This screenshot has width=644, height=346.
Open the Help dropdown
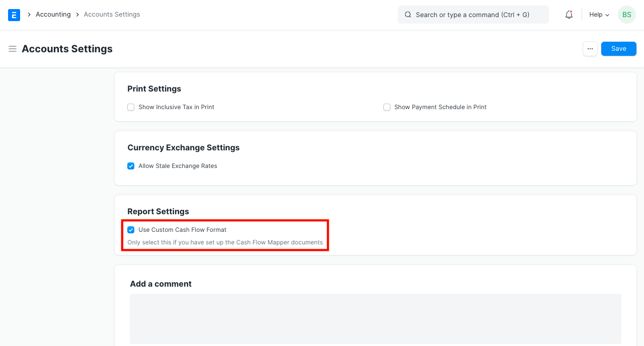coord(599,15)
